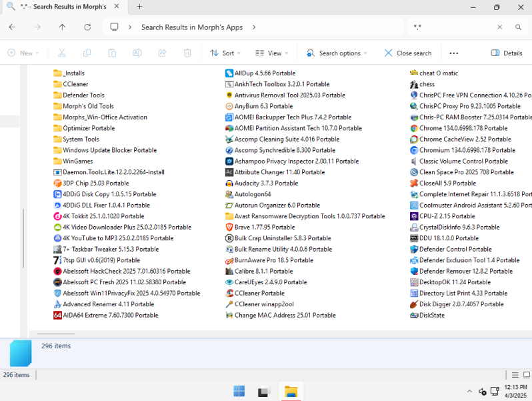The height and width of the screenshot is (401, 532).
Task: Select Bulk Crap Uninstaller 5.8.3 Portable
Action: pyautogui.click(x=278, y=238)
